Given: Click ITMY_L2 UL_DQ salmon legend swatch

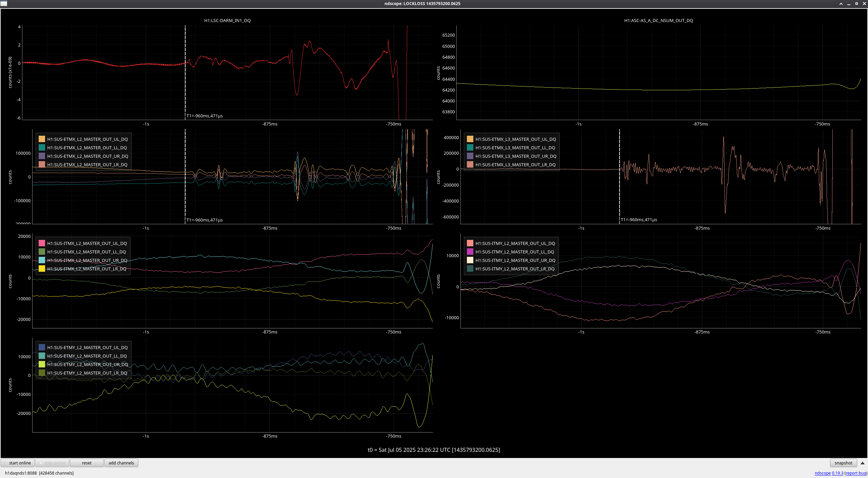Looking at the screenshot, I should pos(470,243).
